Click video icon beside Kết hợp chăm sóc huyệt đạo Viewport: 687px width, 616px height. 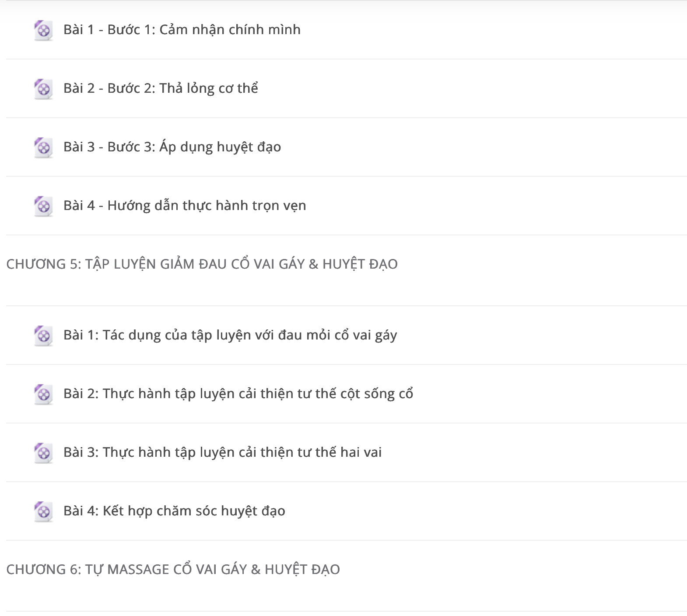(43, 512)
